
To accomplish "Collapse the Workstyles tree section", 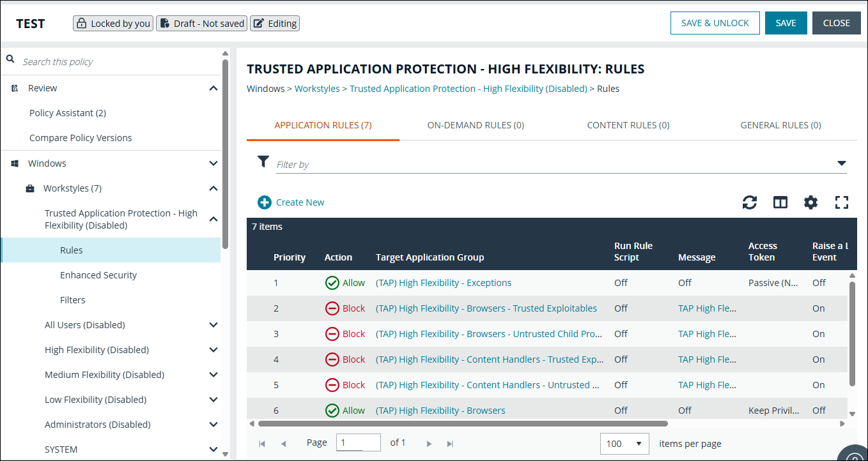I will 213,188.
